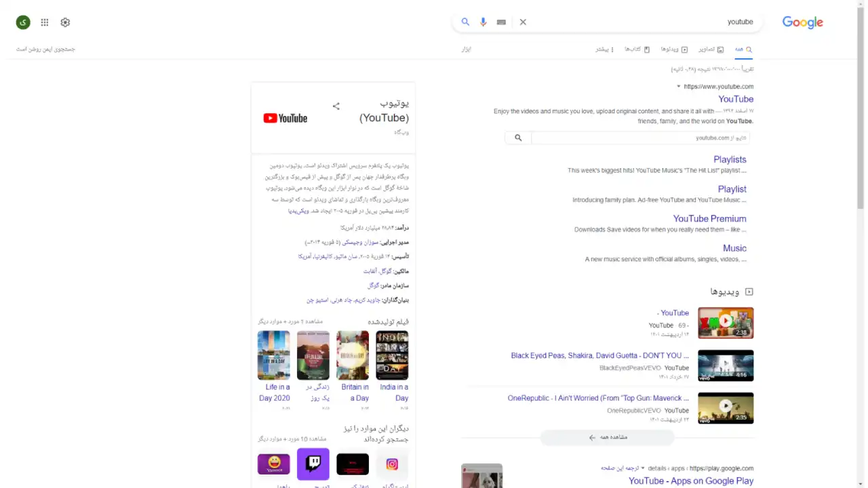Image resolution: width=868 pixels, height=488 pixels.
Task: Click 'مشاهده همه' view all videos button
Action: click(x=608, y=437)
